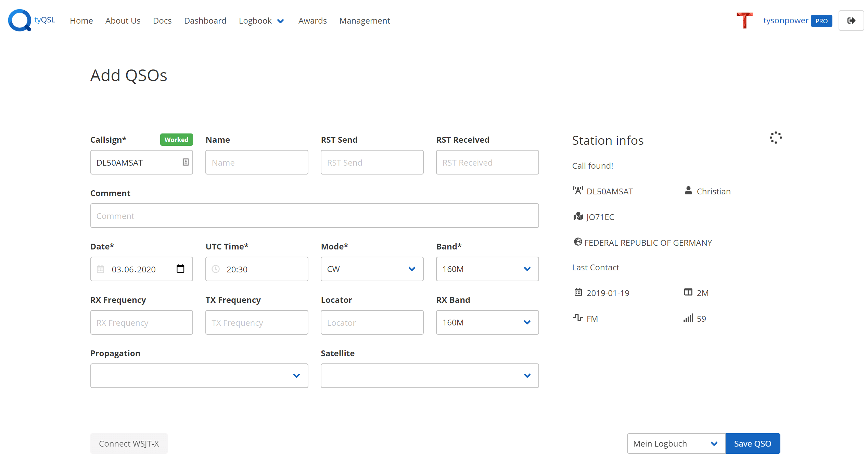Click the tyQSL logo icon
Screen dimensions: 868x463
click(20, 20)
